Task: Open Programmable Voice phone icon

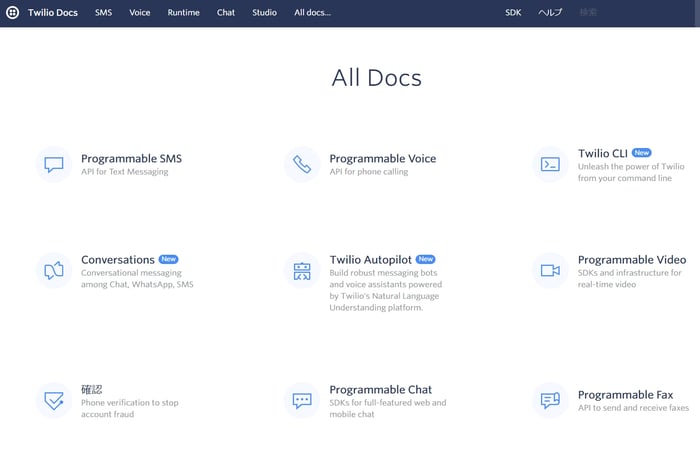Action: [x=302, y=164]
